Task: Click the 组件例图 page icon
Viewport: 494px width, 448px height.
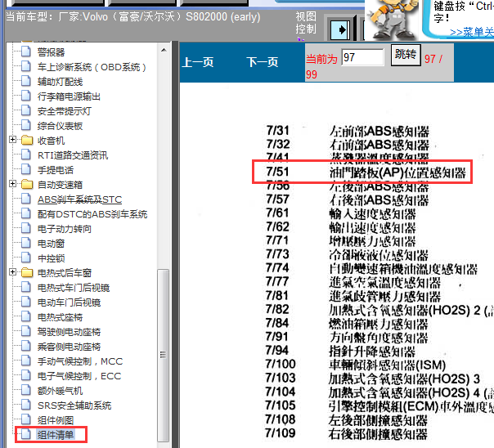Action: click(26, 419)
